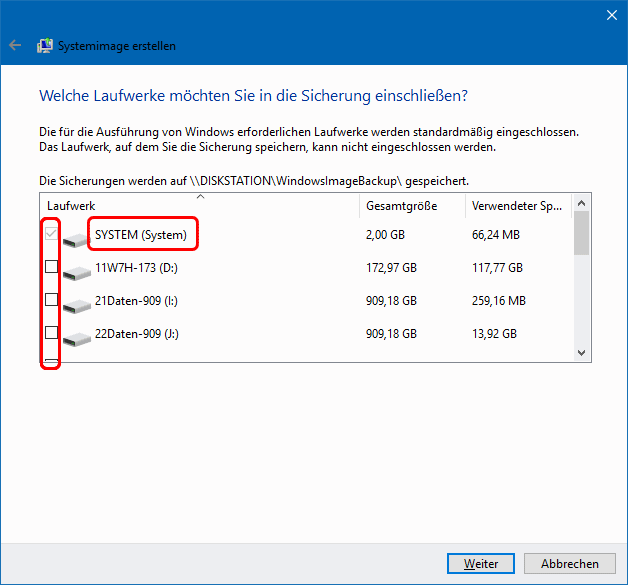Image resolution: width=628 pixels, height=585 pixels.
Task: Click the Systemimage erstellen wizard icon
Action: coord(45,46)
